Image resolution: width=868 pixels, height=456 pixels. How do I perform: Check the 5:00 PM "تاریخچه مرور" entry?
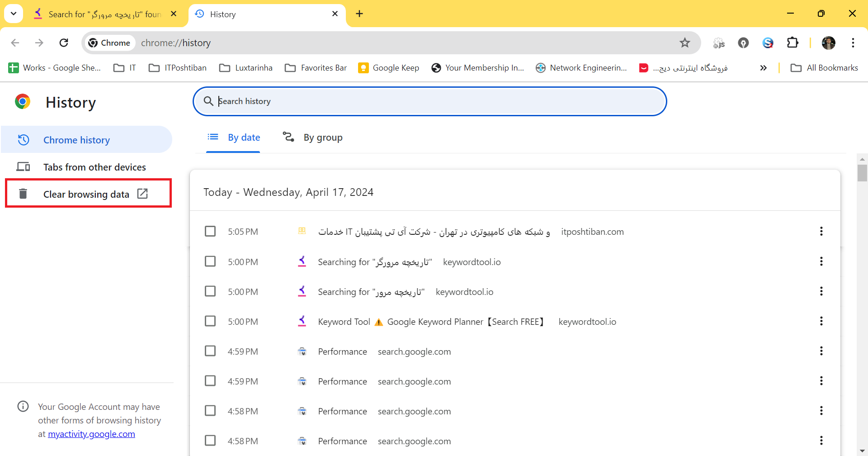[x=210, y=291]
